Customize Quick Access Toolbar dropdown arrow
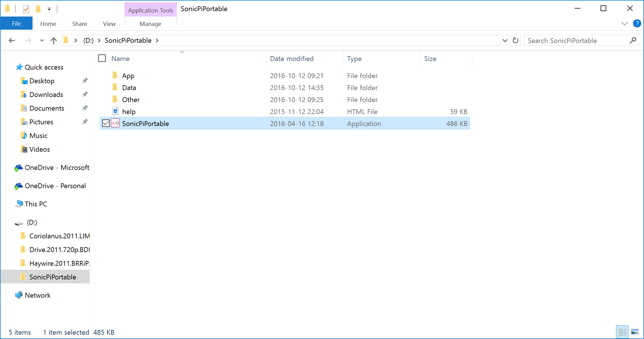Image resolution: width=644 pixels, height=339 pixels. click(49, 9)
